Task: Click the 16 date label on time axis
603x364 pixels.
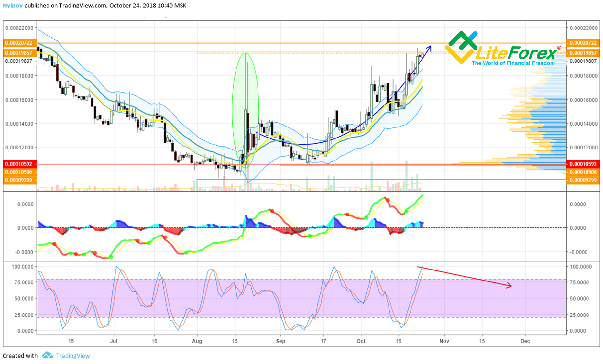Action: pyautogui.click(x=154, y=341)
